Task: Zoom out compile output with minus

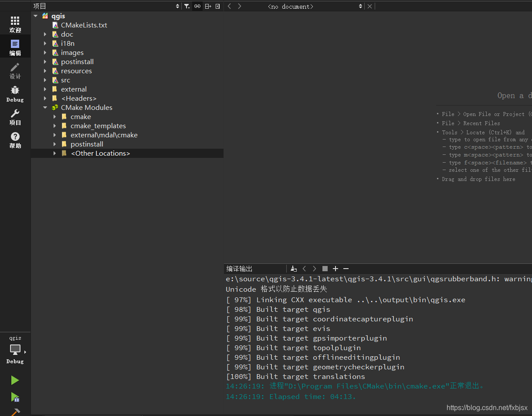Action: (346, 269)
